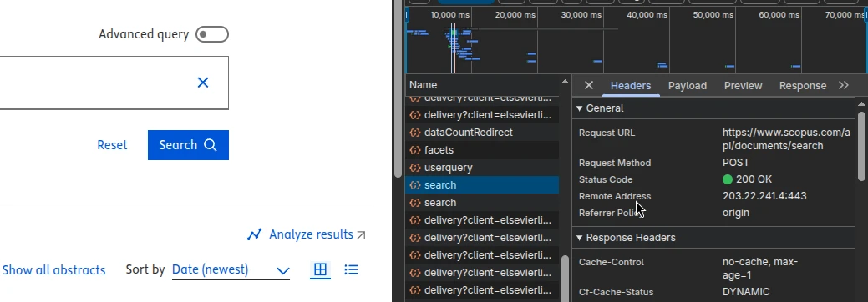
Task: Click the Request URL value text
Action: 786,139
